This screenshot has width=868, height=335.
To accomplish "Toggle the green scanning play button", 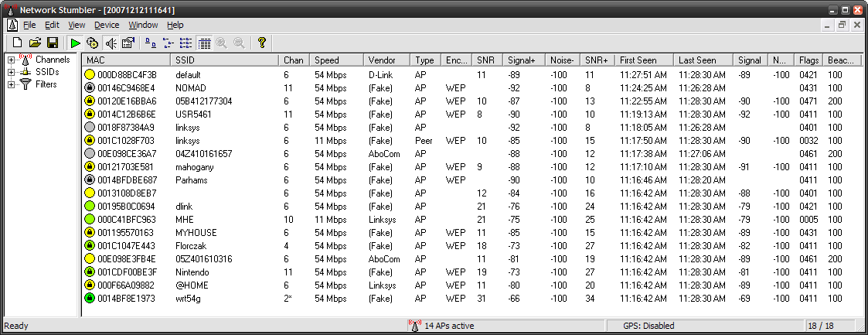I will pyautogui.click(x=76, y=43).
